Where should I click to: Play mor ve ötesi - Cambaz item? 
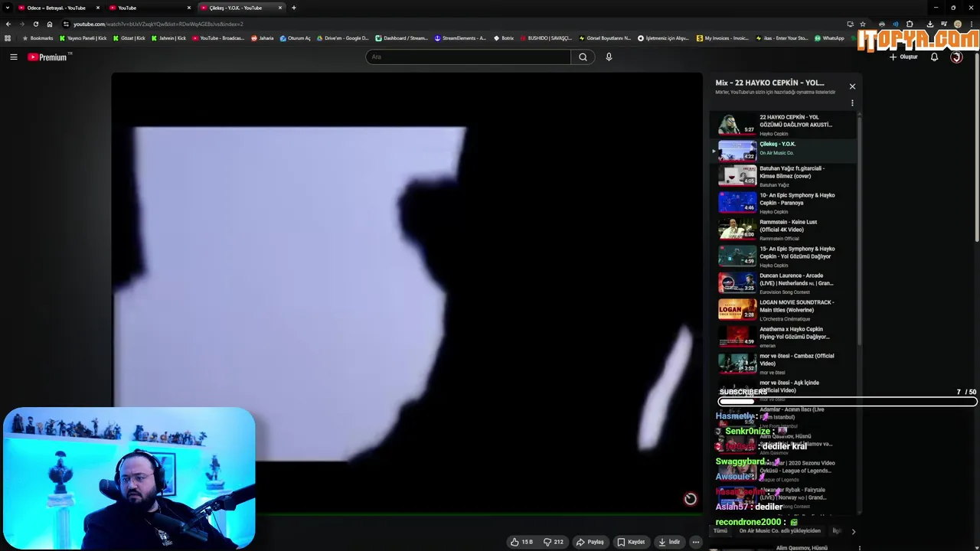point(782,364)
